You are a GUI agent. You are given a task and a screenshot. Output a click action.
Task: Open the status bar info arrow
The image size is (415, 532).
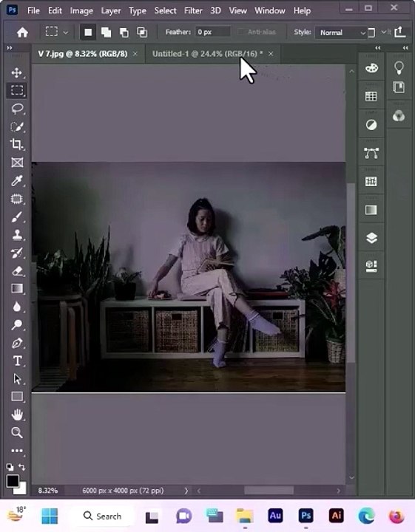click(x=186, y=491)
